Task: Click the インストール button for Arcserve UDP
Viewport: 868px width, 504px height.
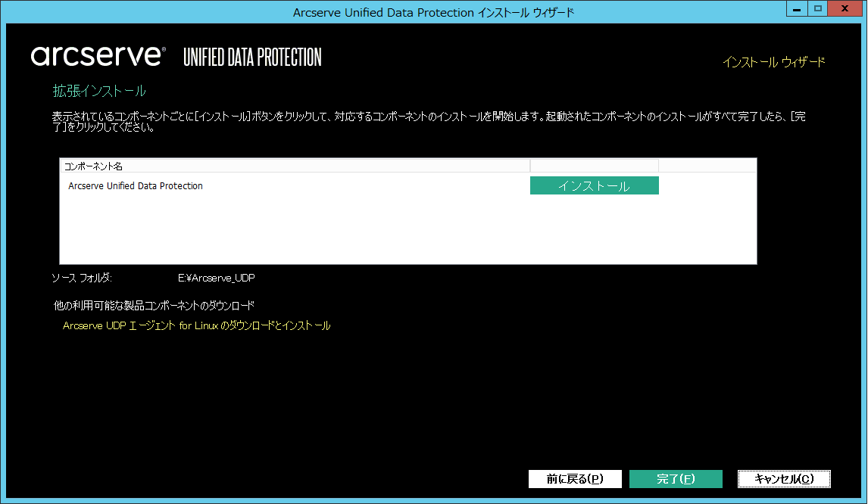Action: coord(594,186)
